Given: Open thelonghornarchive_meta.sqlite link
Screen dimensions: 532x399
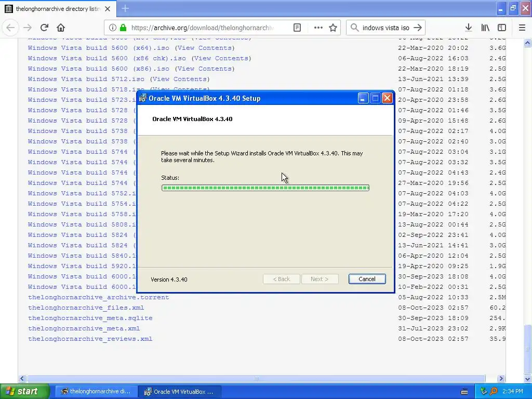Looking at the screenshot, I should point(90,318).
